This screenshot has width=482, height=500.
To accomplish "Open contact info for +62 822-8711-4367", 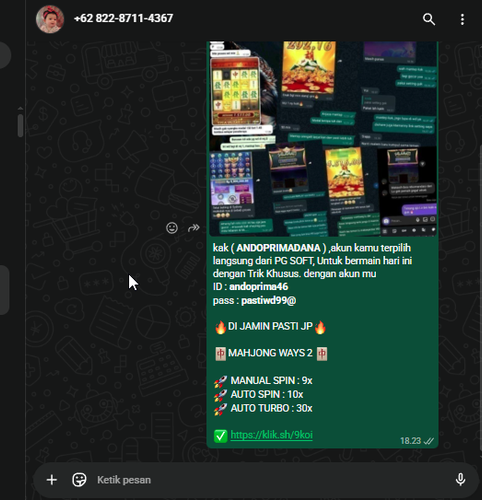I will point(123,18).
